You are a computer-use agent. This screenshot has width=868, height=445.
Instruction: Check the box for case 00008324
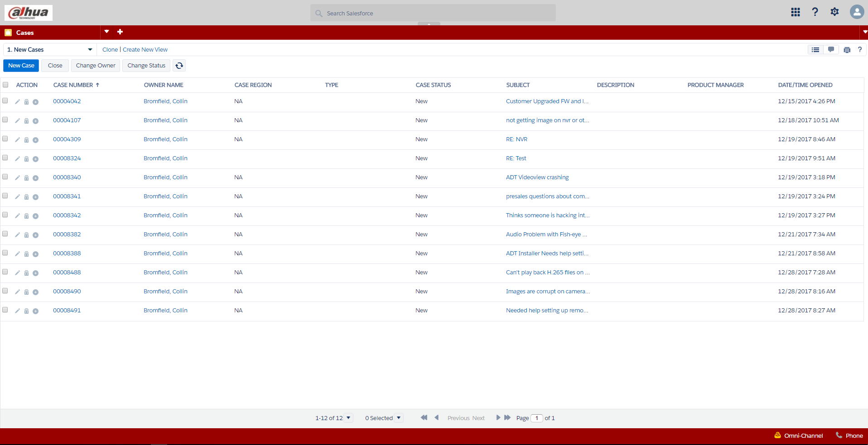pyautogui.click(x=5, y=158)
